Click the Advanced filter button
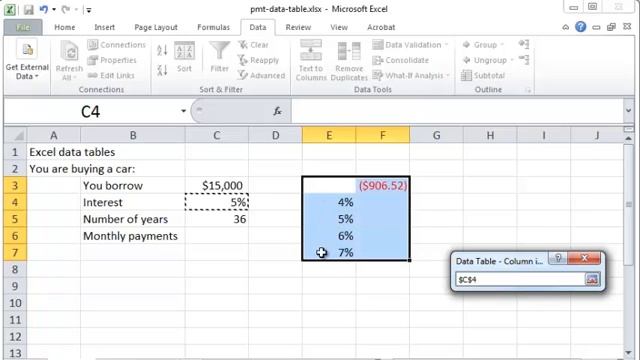 pos(262,76)
